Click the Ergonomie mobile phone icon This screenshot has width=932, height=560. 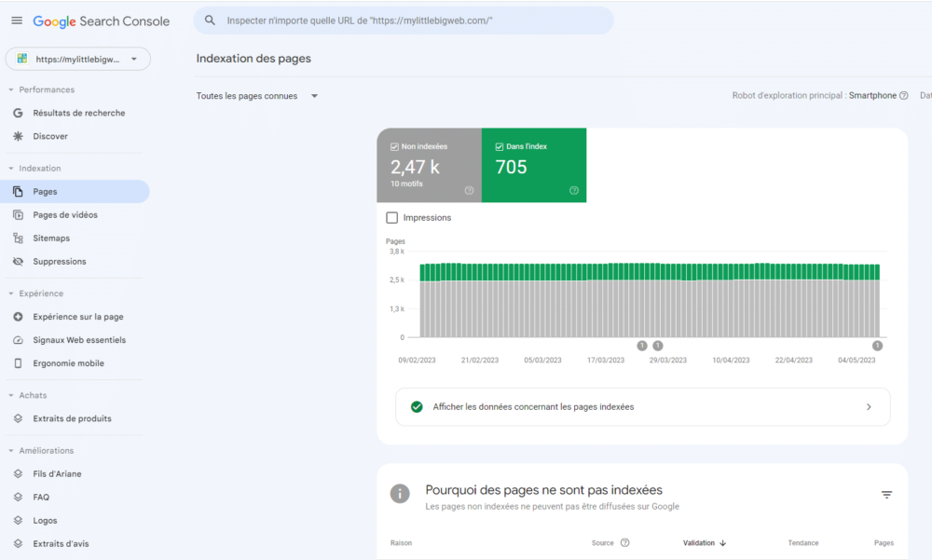18,363
